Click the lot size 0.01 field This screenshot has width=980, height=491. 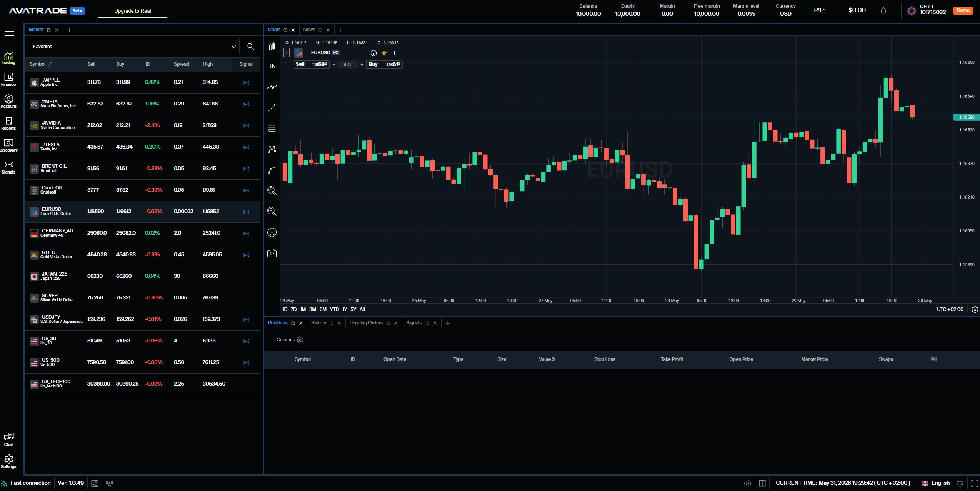(x=348, y=65)
